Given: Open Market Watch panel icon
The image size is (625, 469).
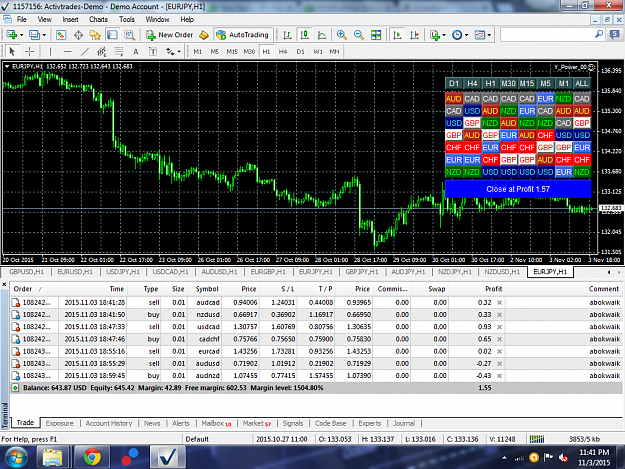Looking at the screenshot, I should click(x=61, y=35).
